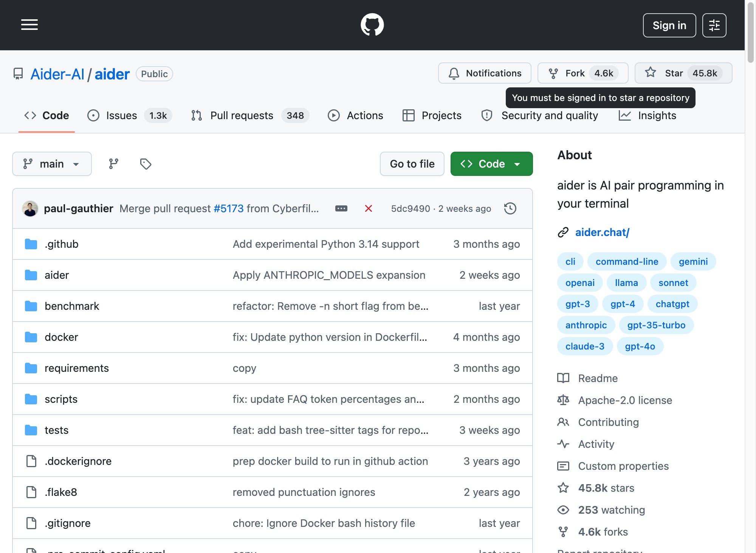Click the .dockerignore file icon
The image size is (756, 553).
click(31, 461)
